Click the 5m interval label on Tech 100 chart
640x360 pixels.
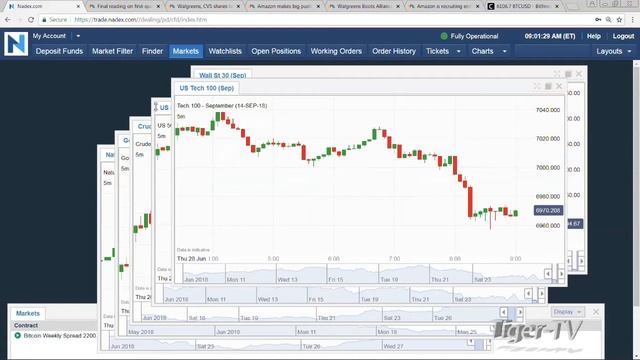click(181, 117)
